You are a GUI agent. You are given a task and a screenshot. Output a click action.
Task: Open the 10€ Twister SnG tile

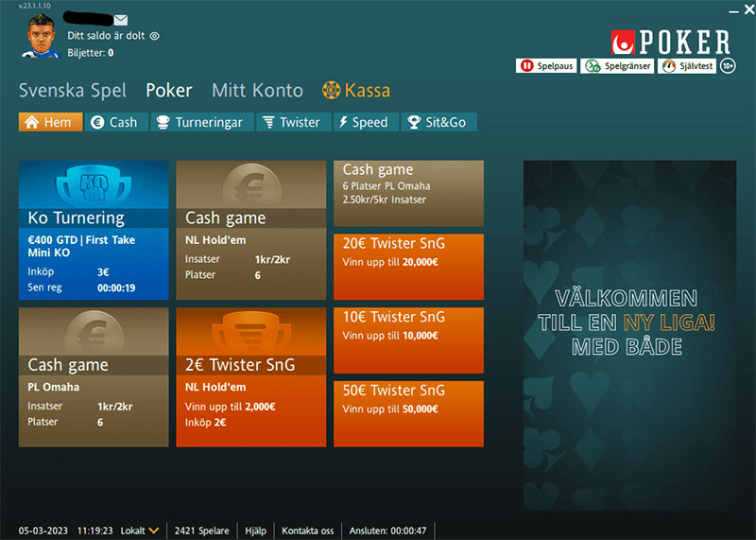(x=408, y=340)
